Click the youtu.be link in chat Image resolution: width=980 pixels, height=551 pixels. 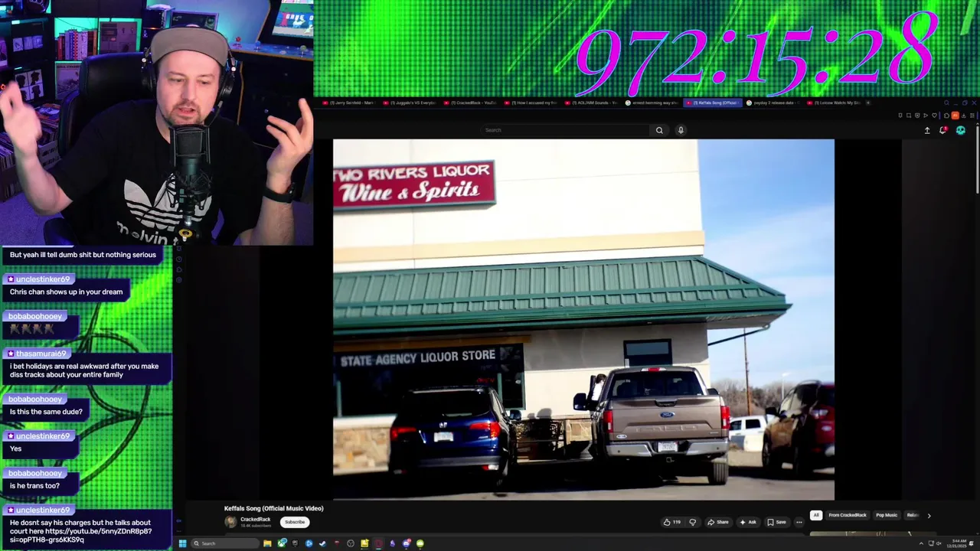[x=80, y=535]
